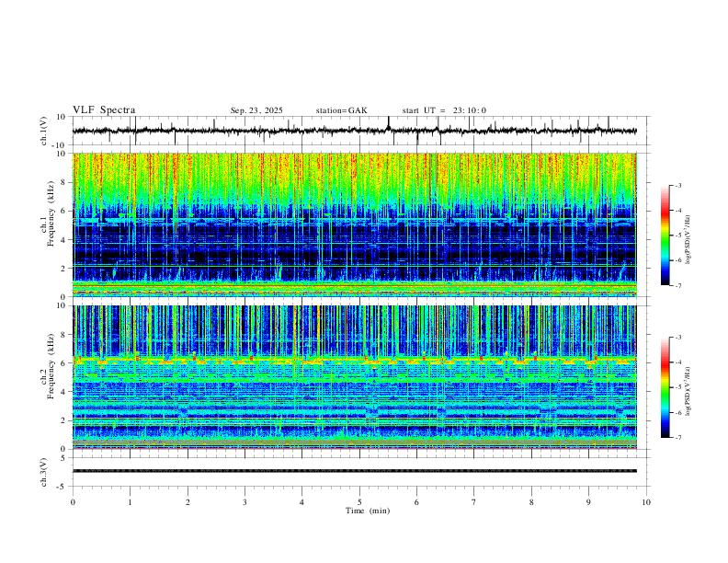Click time axis tick label "8"
This screenshot has height=563, width=728.
531,502
